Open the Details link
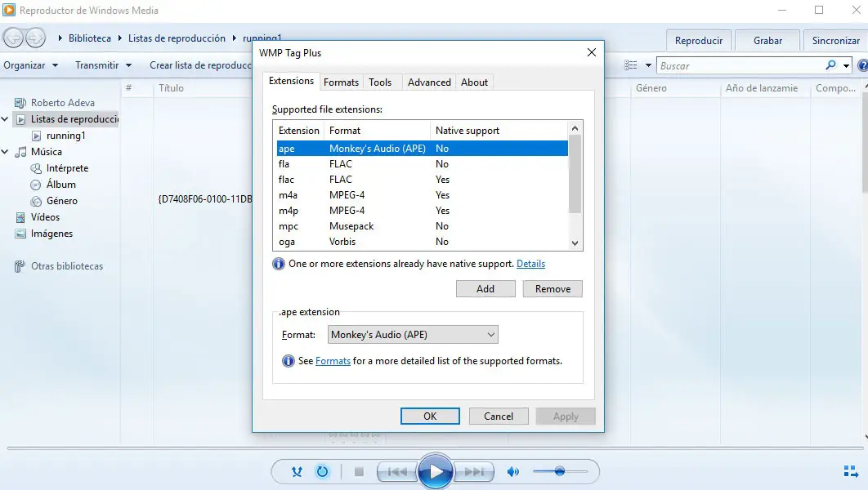Image resolution: width=868 pixels, height=490 pixels. click(x=531, y=264)
